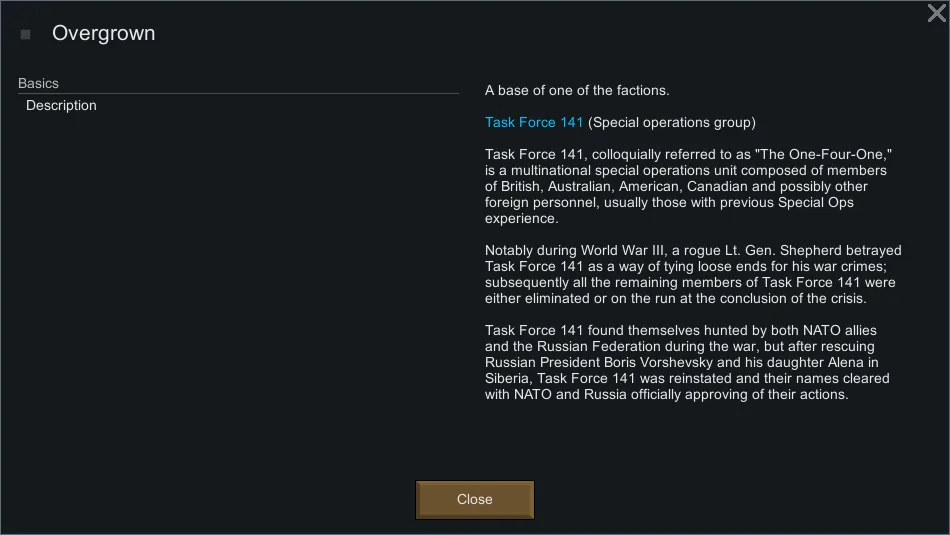The width and height of the screenshot is (950, 535).
Task: Click the Overgrown title text
Action: pos(104,34)
